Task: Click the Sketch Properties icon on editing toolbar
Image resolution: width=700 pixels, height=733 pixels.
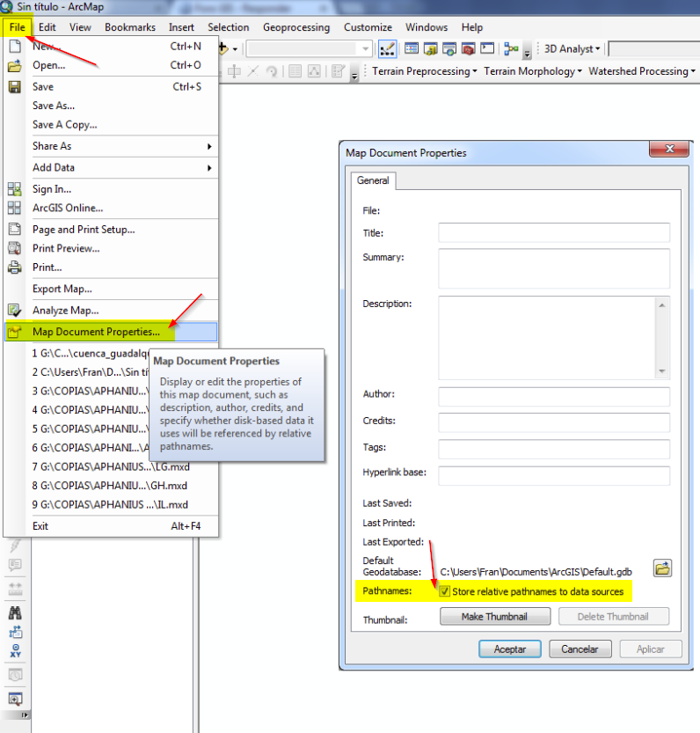Action: 314,71
